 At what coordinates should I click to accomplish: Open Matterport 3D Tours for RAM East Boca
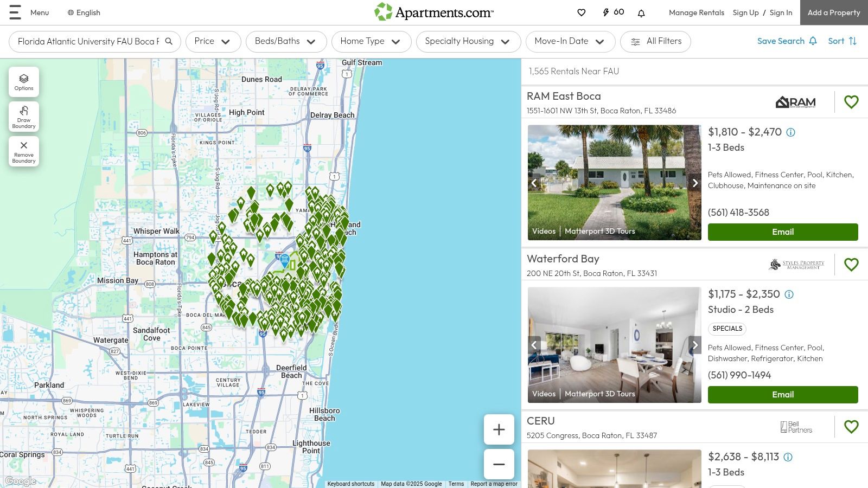click(599, 231)
